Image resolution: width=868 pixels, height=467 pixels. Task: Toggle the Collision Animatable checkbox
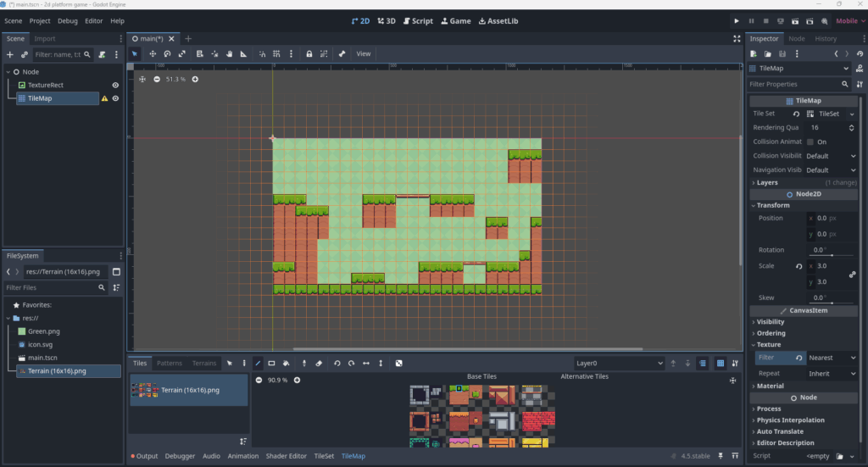810,142
